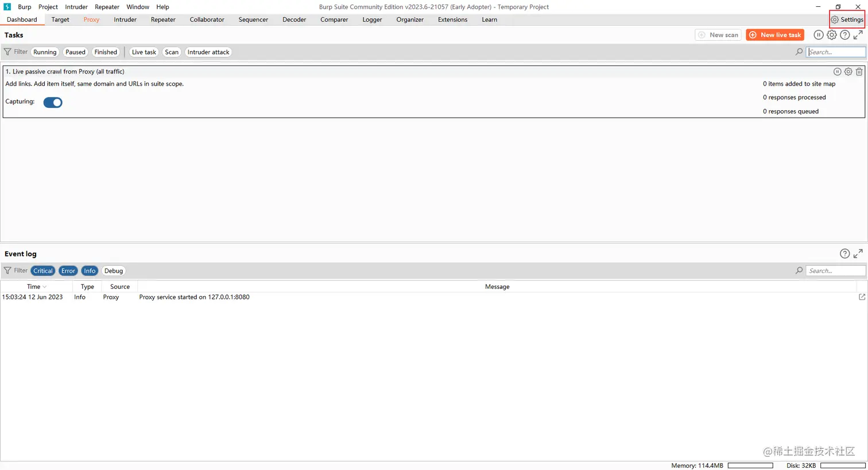
Task: Open the Burp menu
Action: (x=25, y=7)
